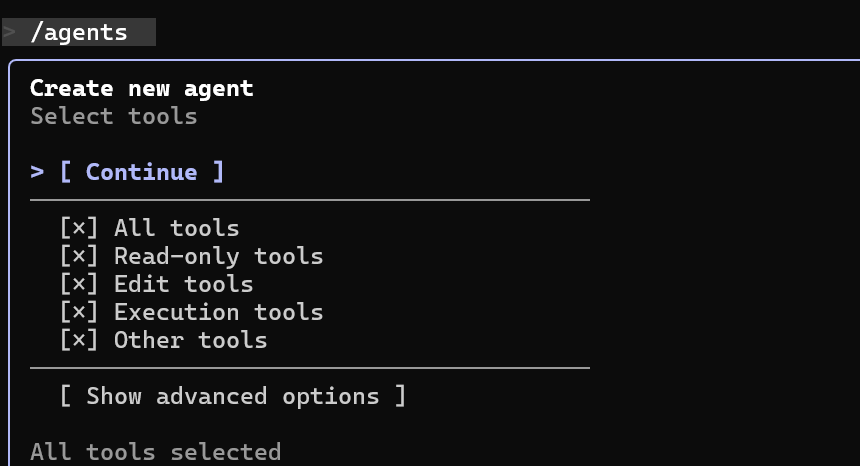Select the All tools label text
860x466 pixels.
(x=176, y=228)
